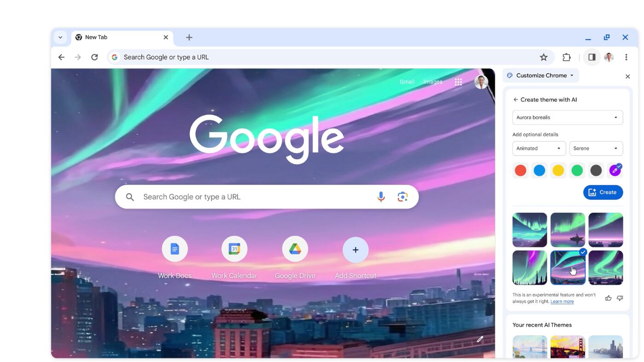
Task: Open the Google Drive shortcut
Action: [295, 249]
